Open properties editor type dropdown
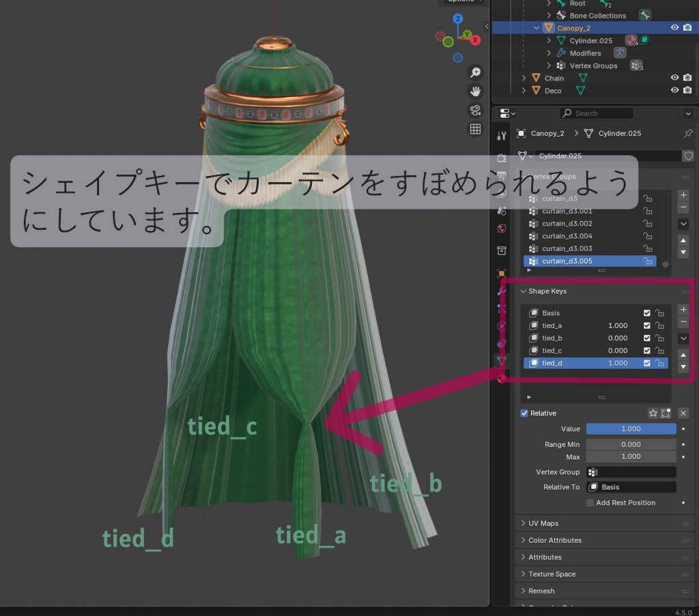699x616 pixels. [507, 113]
